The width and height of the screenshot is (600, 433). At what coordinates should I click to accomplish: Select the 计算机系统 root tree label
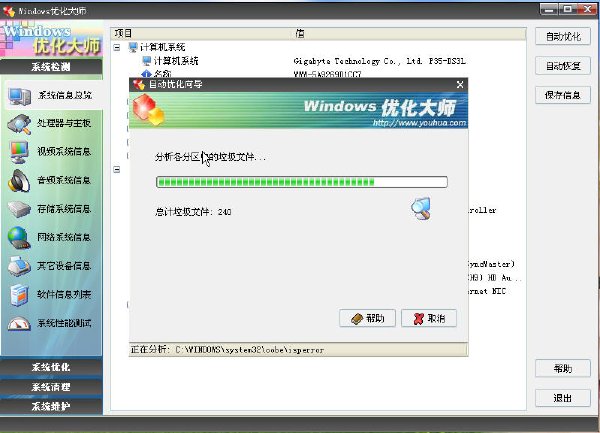pos(163,47)
